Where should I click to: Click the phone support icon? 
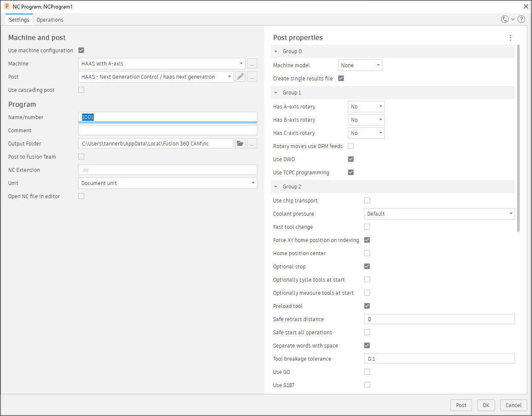(x=505, y=20)
